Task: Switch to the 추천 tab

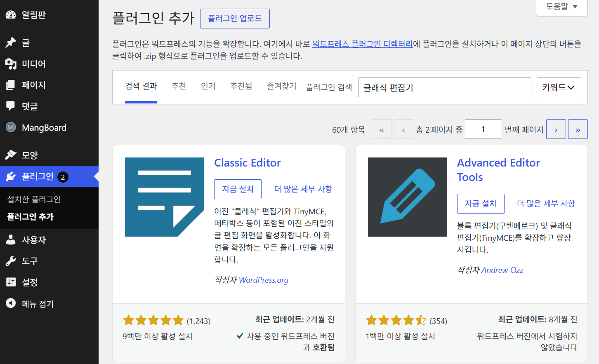Action: [x=179, y=86]
